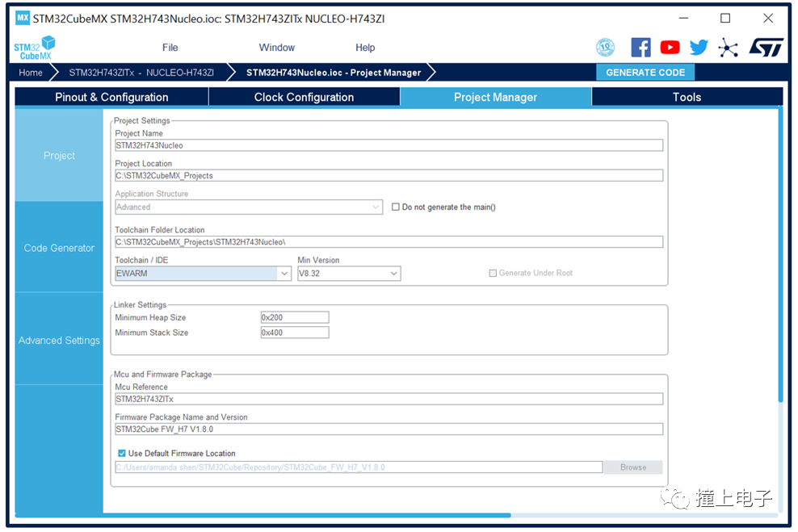Maximize the STM32CubeMX window
The width and height of the screenshot is (798, 532).
click(725, 19)
